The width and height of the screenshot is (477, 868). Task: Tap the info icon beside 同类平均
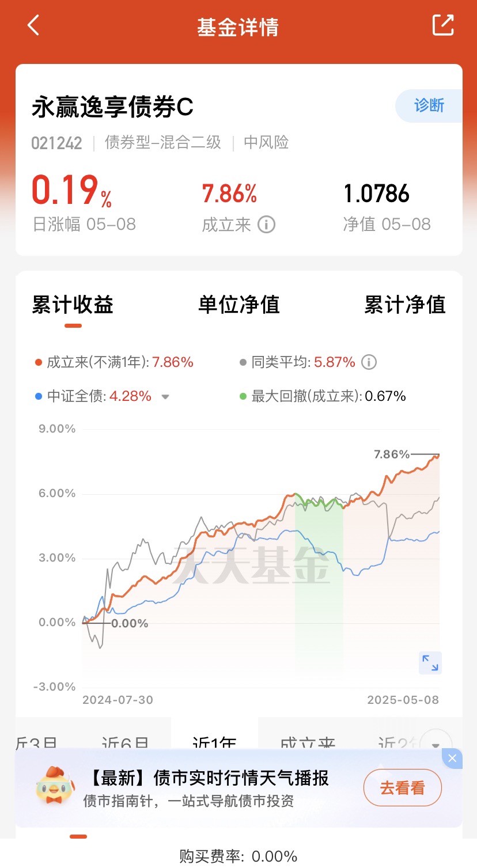point(369,362)
